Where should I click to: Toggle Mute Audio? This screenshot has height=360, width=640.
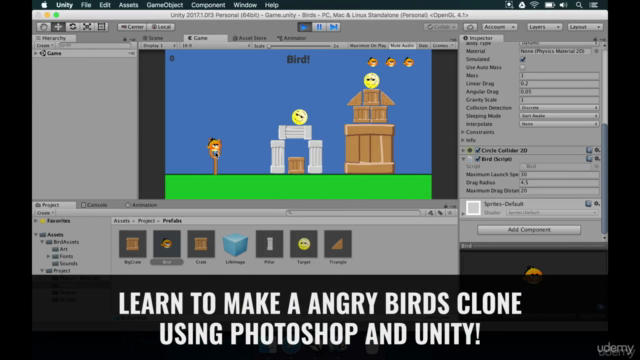[402, 46]
